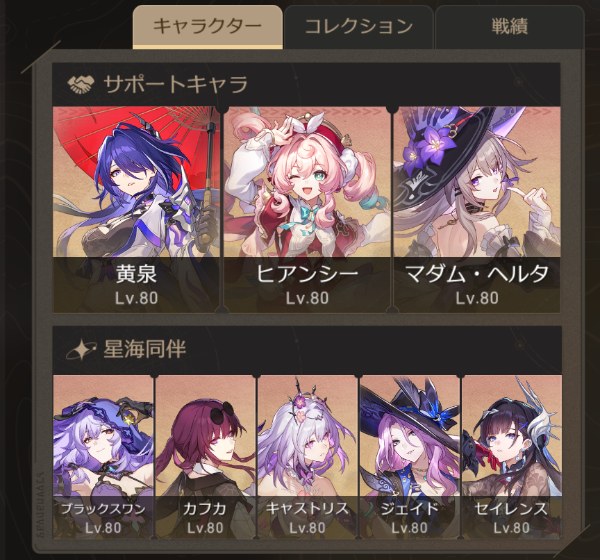Image resolution: width=600 pixels, height=560 pixels.
Task: Open the セイレンス character portrait
Action: click(x=512, y=457)
